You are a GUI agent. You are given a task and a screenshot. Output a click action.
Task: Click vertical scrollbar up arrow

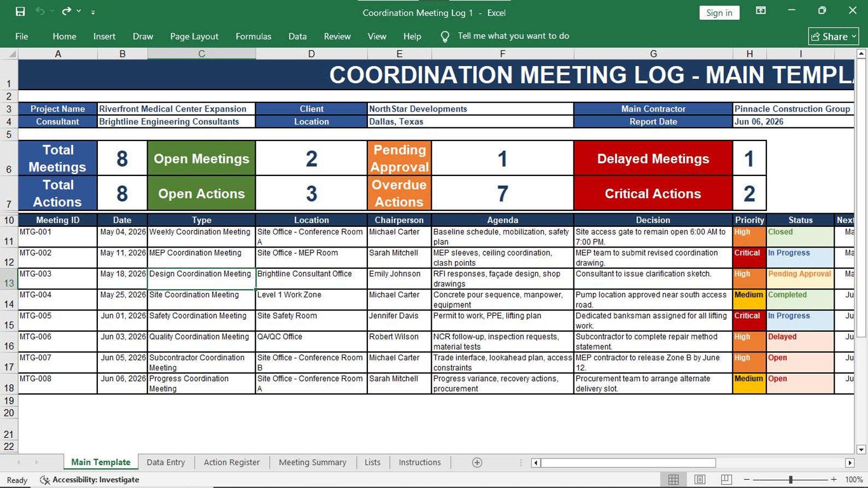point(861,54)
